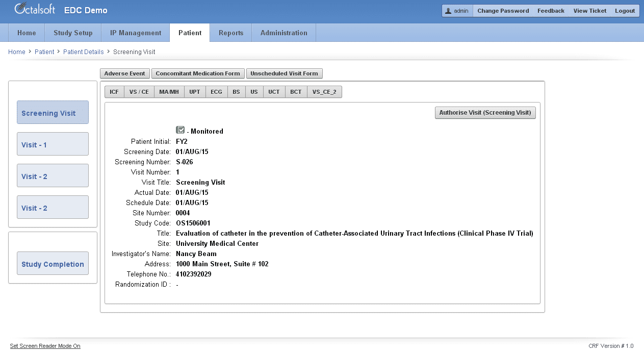Click the Monitored checkbox icon
644x354 pixels.
(x=180, y=131)
